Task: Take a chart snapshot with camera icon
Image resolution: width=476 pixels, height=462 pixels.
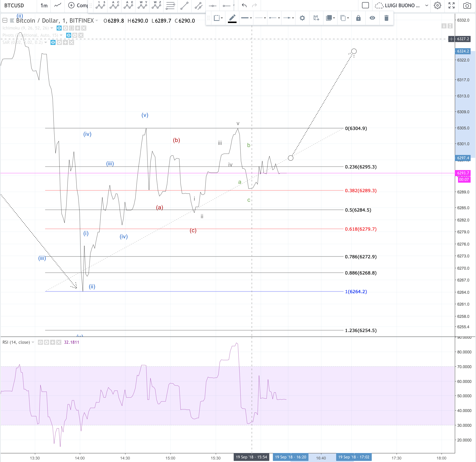Action: (466, 5)
